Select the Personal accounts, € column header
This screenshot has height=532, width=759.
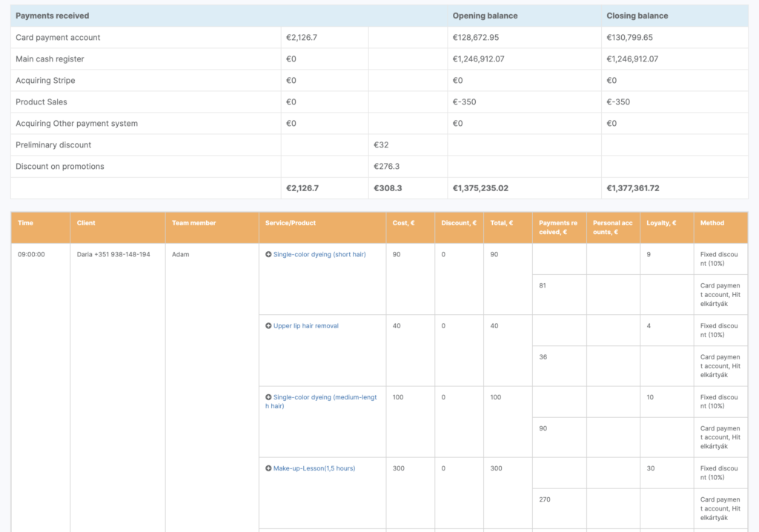[612, 227]
